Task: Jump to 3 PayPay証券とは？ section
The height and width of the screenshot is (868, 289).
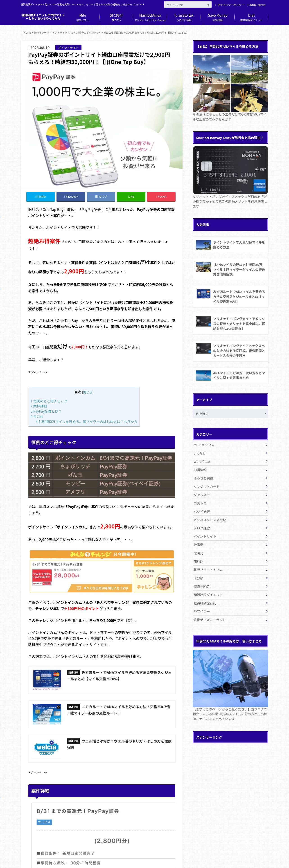Action: coord(46,411)
